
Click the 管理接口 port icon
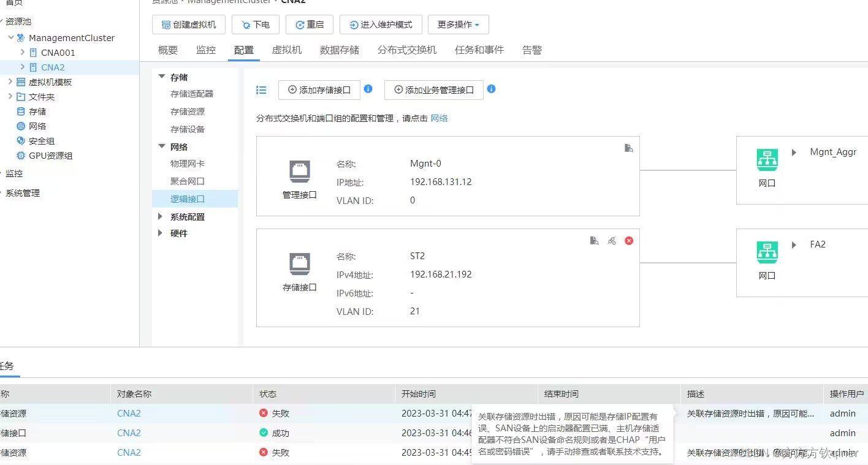tap(300, 172)
